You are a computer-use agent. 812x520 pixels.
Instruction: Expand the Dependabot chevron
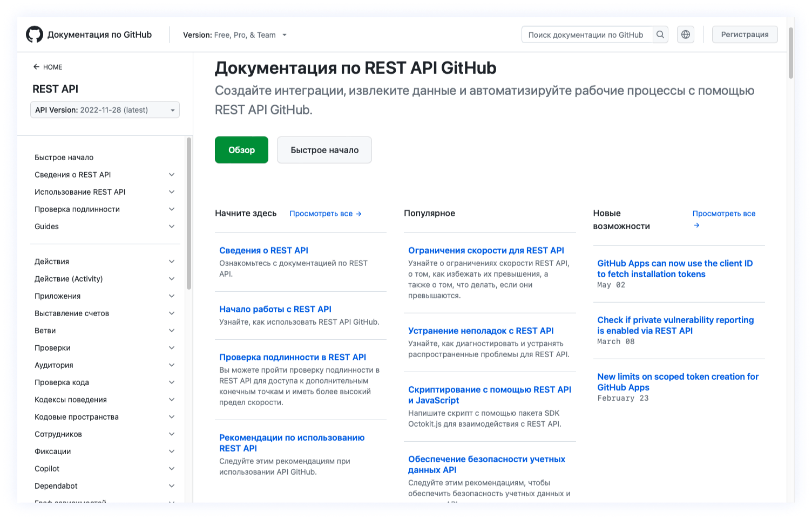pyautogui.click(x=172, y=486)
